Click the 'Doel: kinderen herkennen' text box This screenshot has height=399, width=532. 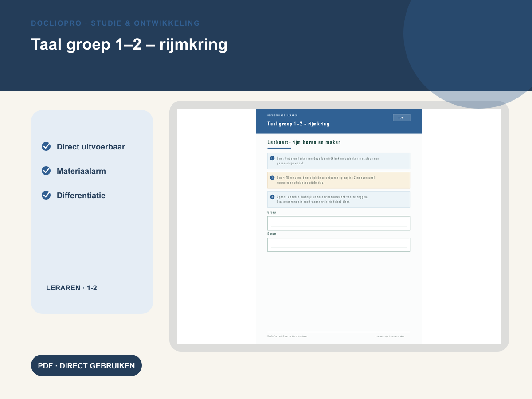click(339, 161)
